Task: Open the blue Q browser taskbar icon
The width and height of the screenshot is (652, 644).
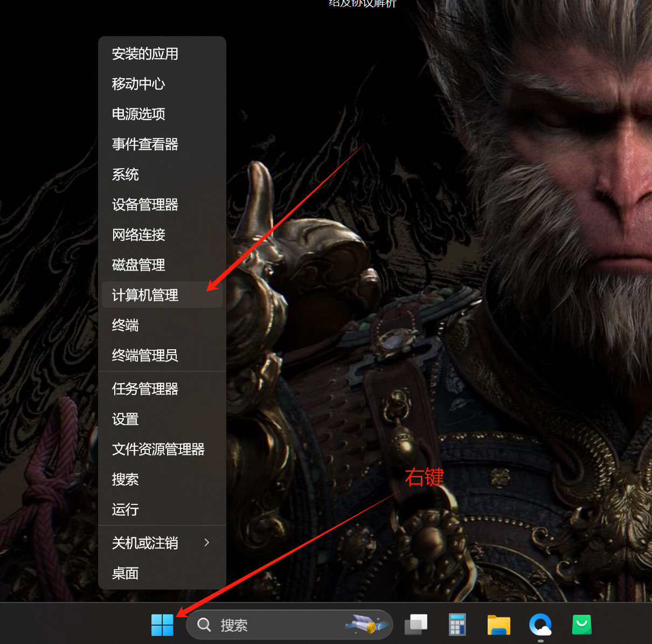Action: (540, 625)
